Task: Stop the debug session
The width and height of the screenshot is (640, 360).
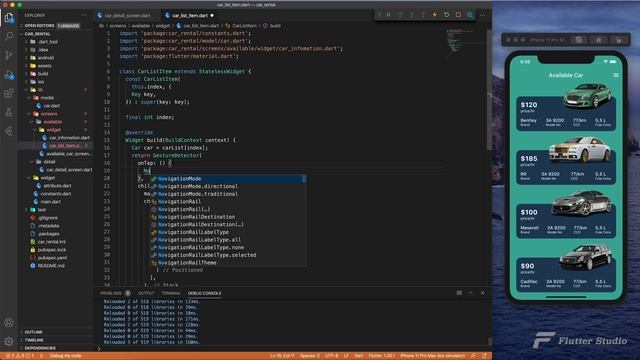Action: [458, 15]
